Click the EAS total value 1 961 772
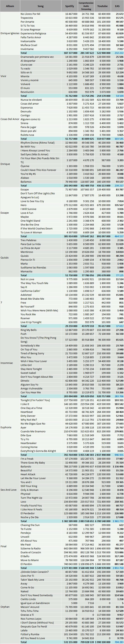Screen dimensions: 124x644 tap(118, 521)
